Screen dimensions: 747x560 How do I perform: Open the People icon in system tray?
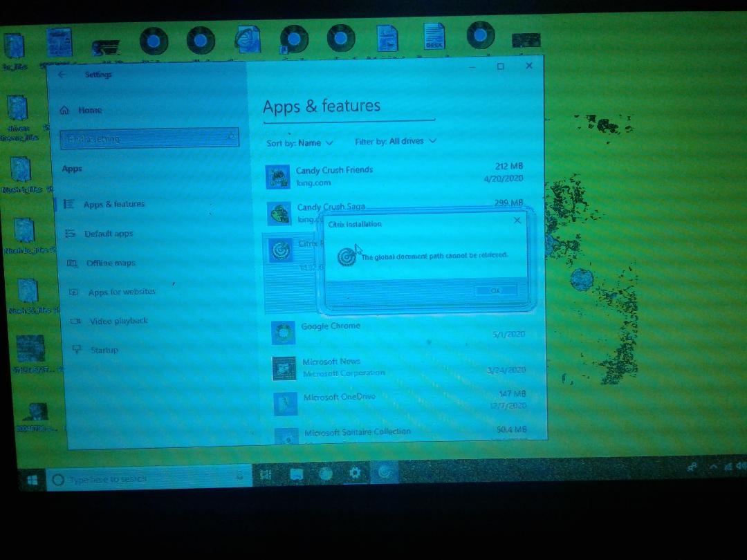pyautogui.click(x=692, y=467)
